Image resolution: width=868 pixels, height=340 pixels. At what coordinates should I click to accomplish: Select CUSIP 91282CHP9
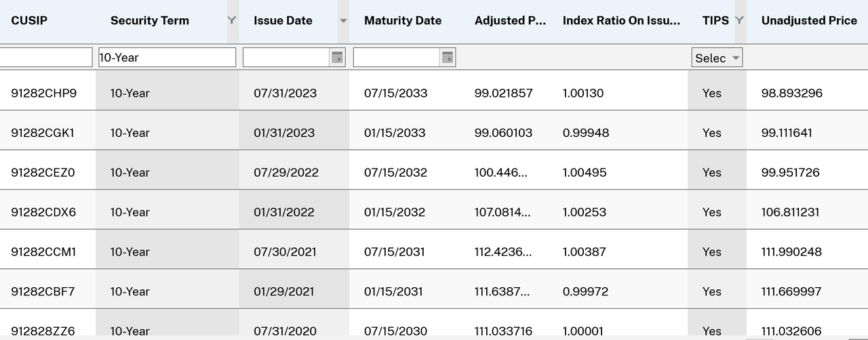44,93
